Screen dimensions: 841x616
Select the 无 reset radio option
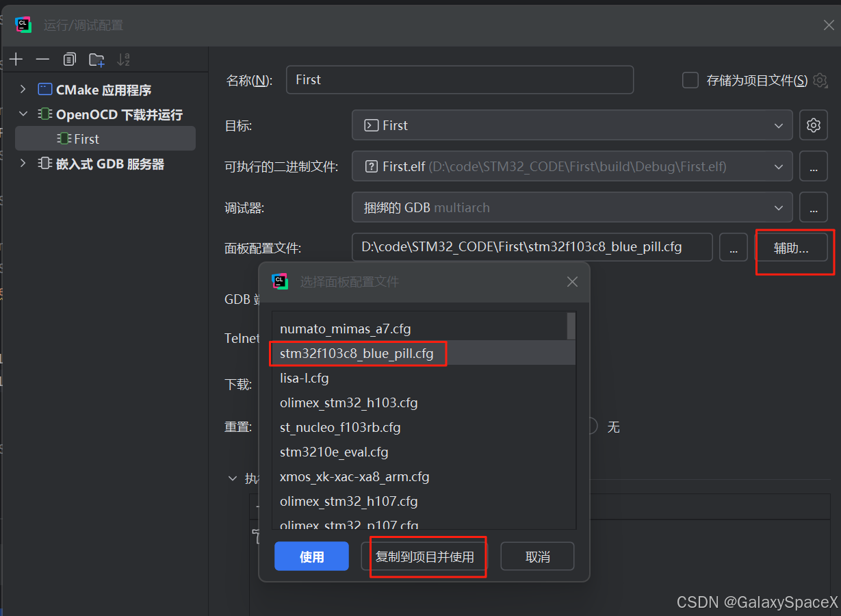591,426
